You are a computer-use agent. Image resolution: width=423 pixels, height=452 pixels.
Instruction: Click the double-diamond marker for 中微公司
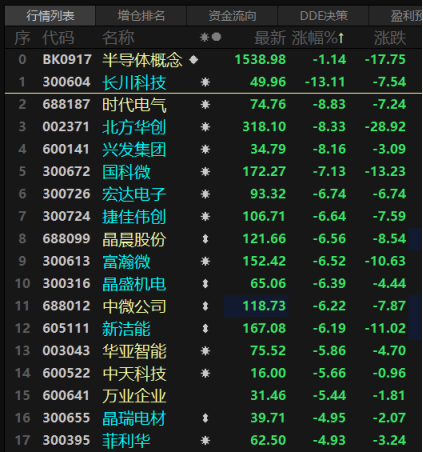tap(205, 306)
